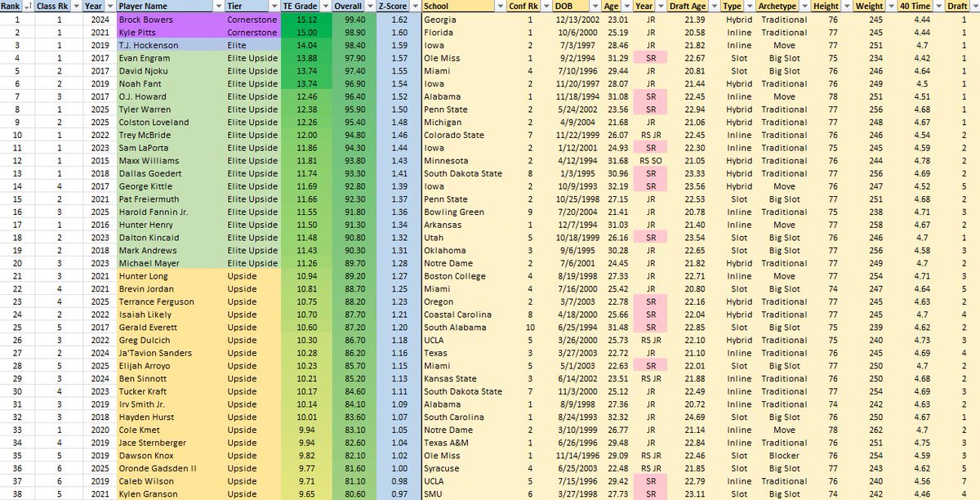Select the Bowling Green school cell
980x500 pixels.
[463, 212]
